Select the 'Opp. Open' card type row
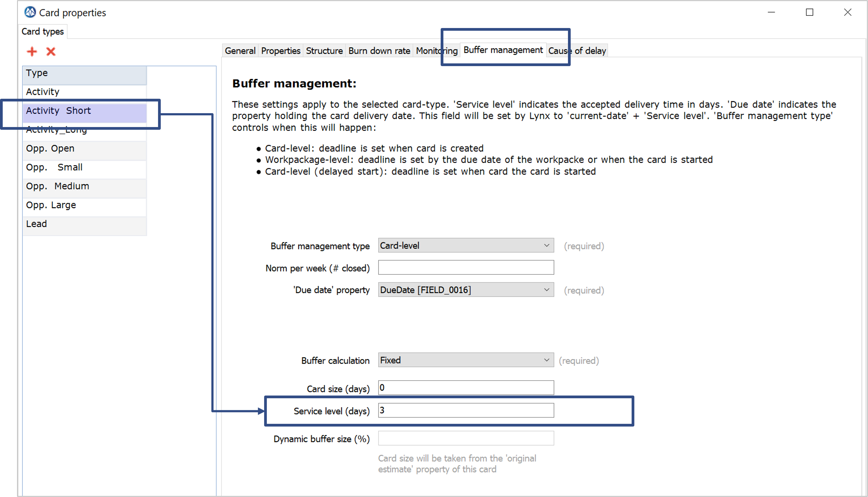 pyautogui.click(x=85, y=151)
